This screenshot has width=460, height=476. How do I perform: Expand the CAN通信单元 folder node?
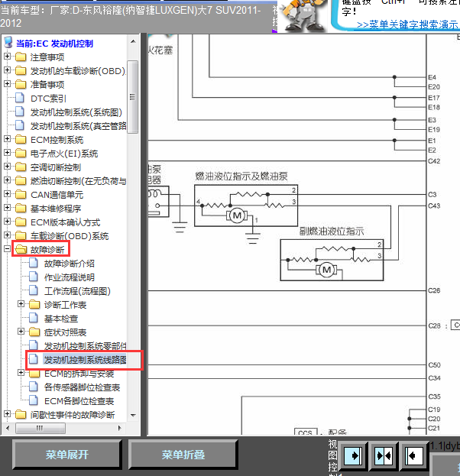tap(8, 194)
